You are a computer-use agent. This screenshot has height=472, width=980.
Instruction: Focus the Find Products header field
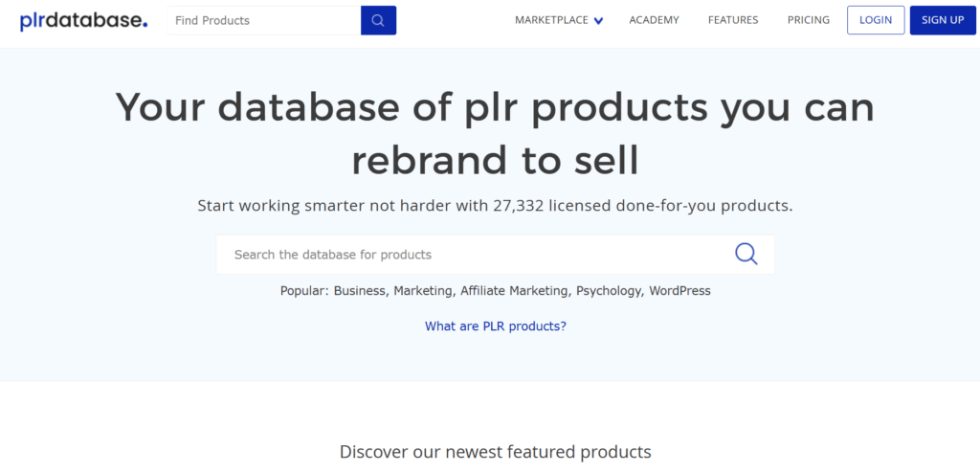(264, 20)
